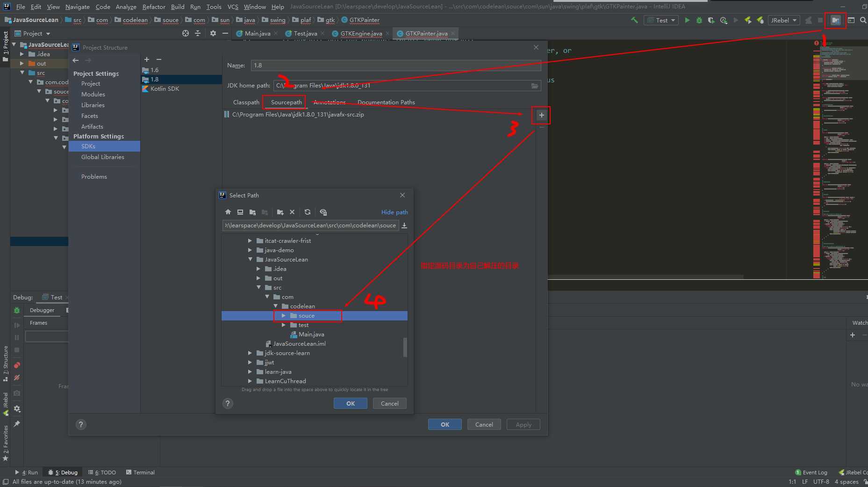Navigate back arrow in Project Structure
The width and height of the screenshot is (868, 487).
pyautogui.click(x=76, y=60)
